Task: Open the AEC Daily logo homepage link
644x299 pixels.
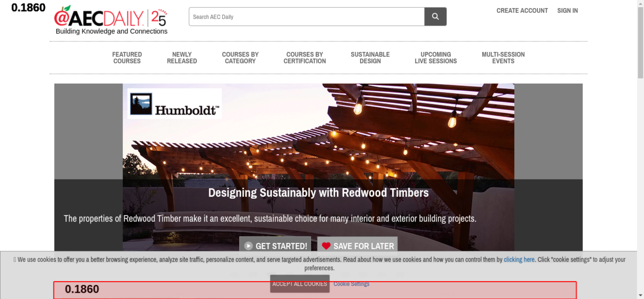Action: click(110, 19)
